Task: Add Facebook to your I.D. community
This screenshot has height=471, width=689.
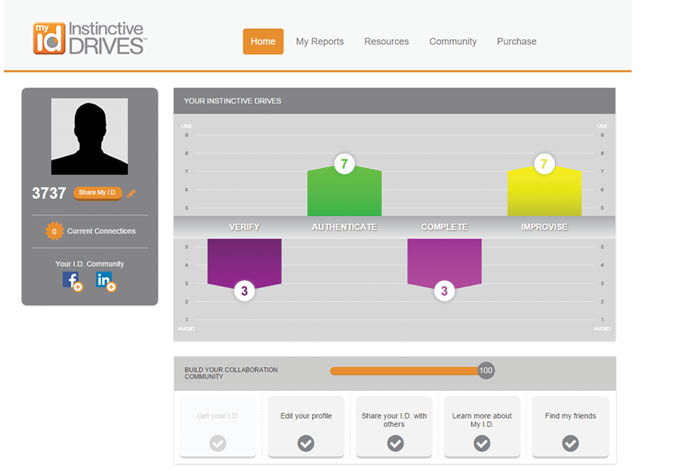Action: [x=72, y=281]
